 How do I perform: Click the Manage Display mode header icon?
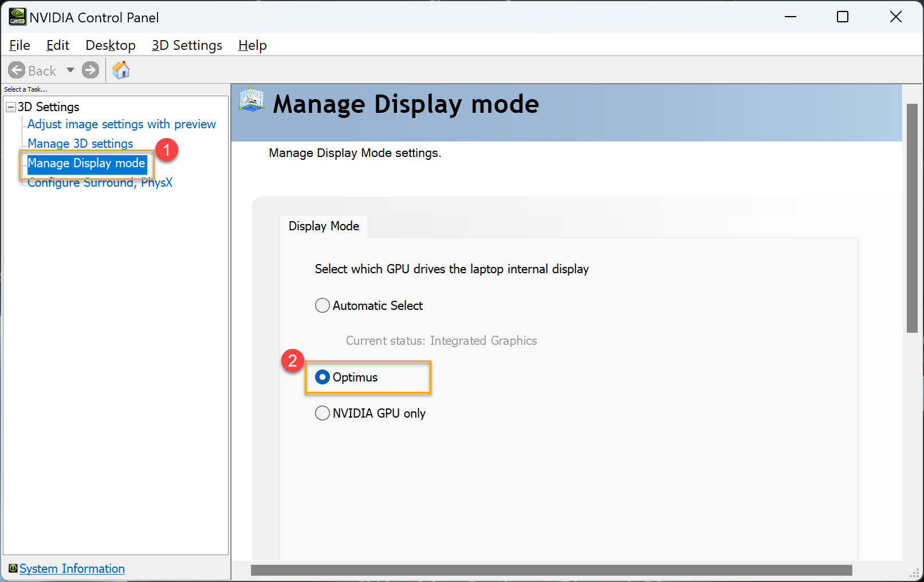click(251, 99)
